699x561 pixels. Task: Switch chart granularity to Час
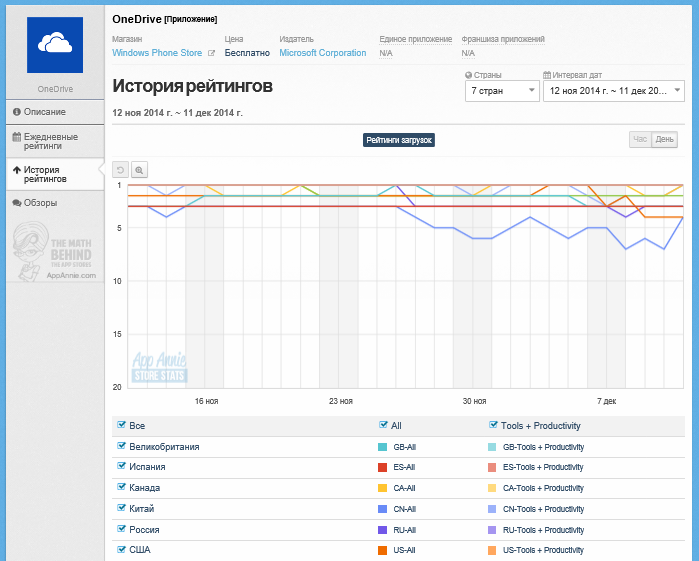(640, 139)
